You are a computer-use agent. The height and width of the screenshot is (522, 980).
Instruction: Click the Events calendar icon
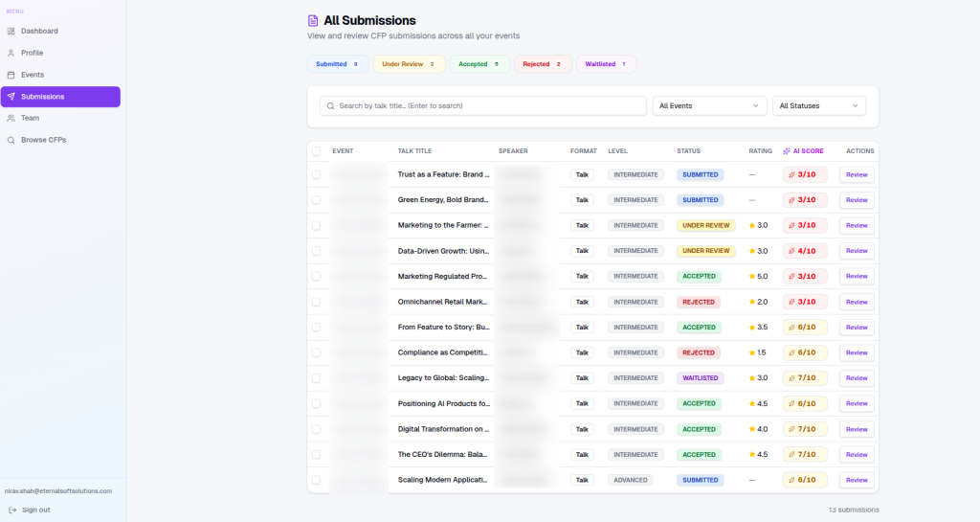click(x=11, y=75)
